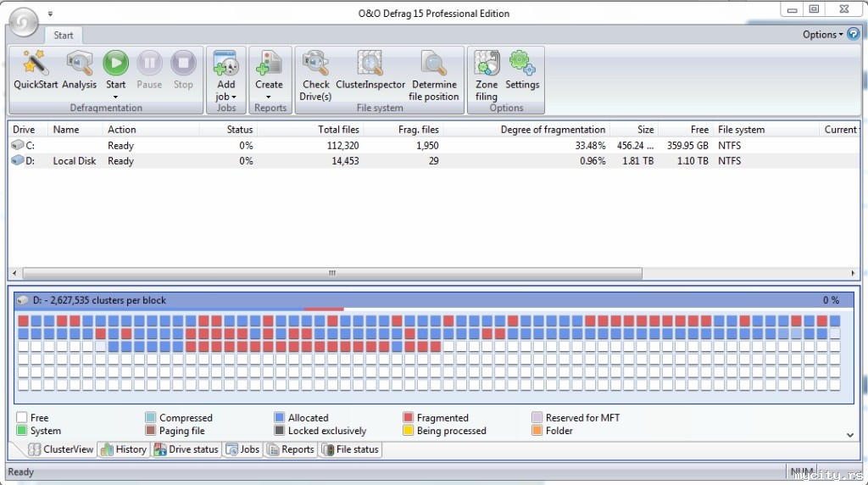Sort by the Drive column header
The width and height of the screenshot is (868, 485).
coord(28,130)
